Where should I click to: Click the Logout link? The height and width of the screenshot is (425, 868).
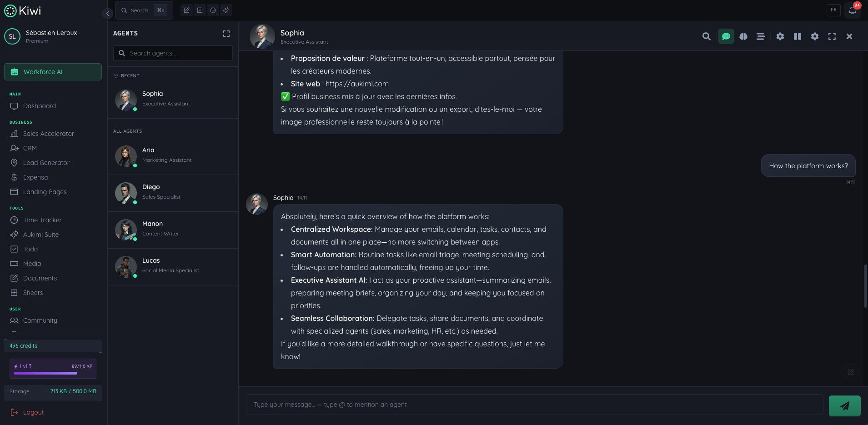tap(33, 412)
